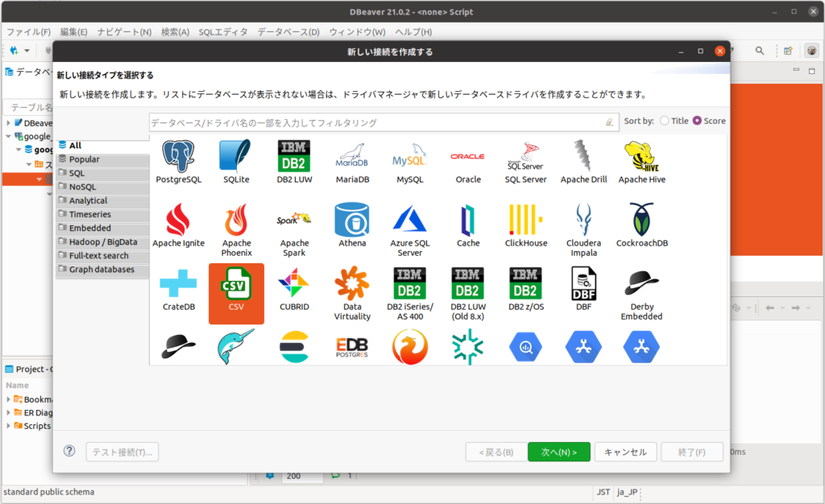Expand the Scripts folder in Project panel
The height and width of the screenshot is (504, 825).
click(10, 426)
